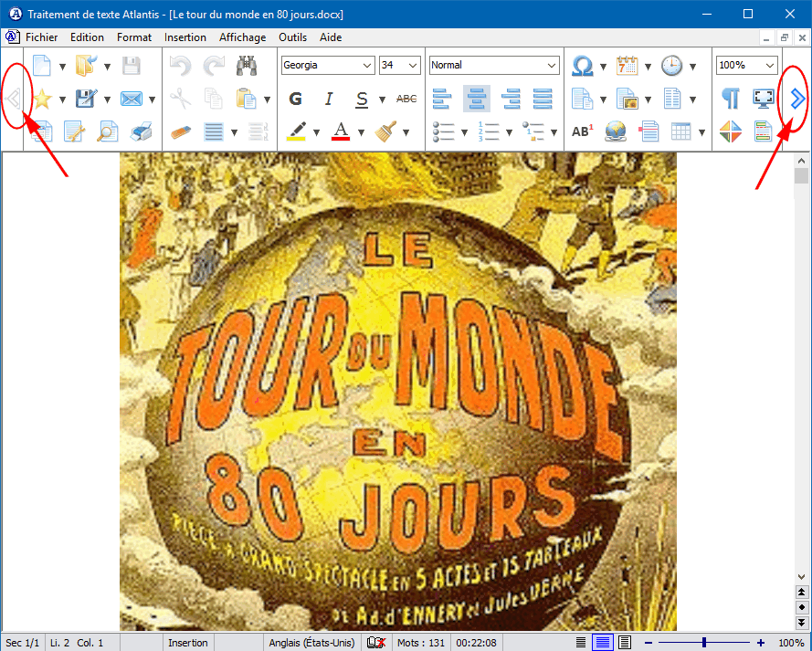Expand the underline style dropdown arrow

382,100
